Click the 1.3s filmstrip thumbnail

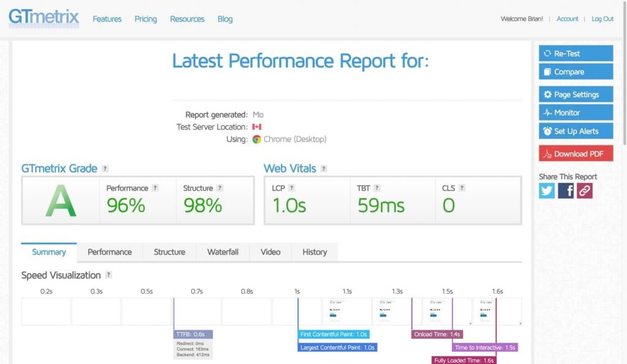tap(397, 311)
